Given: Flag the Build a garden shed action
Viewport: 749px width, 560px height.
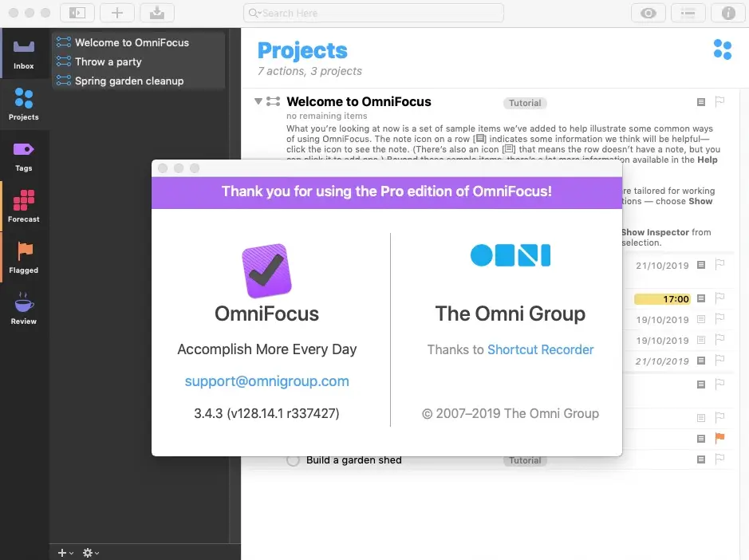Looking at the screenshot, I should coord(719,459).
